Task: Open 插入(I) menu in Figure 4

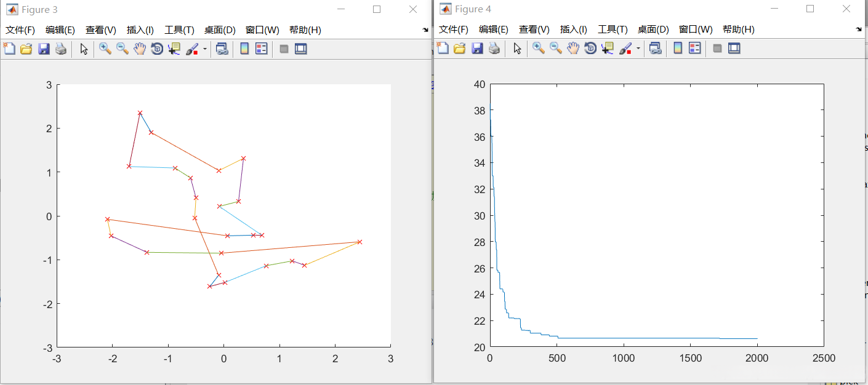Action: (574, 29)
